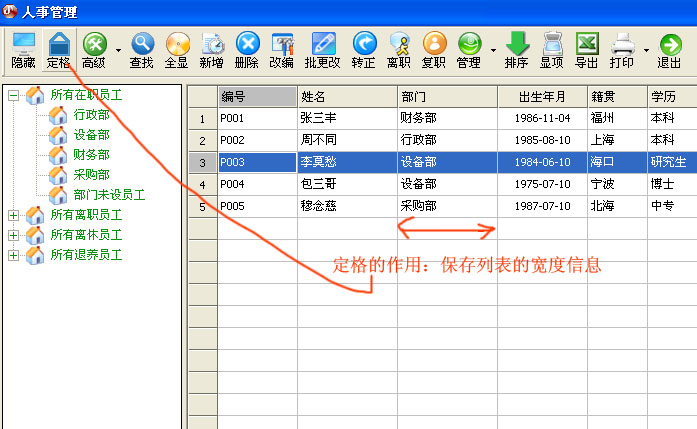Image resolution: width=697 pixels, height=429 pixels.
Task: Click the 打印 print icon
Action: pyautogui.click(x=622, y=50)
